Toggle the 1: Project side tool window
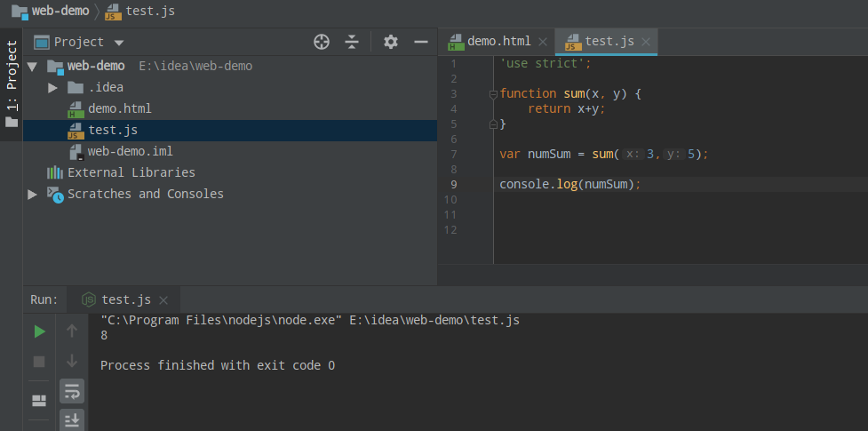The image size is (868, 431). click(x=11, y=84)
